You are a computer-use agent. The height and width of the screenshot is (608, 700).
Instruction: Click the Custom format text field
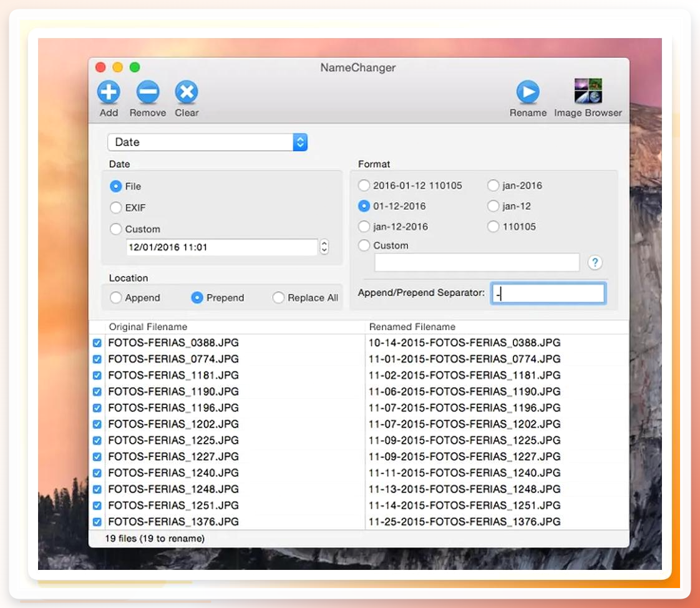tap(477, 262)
